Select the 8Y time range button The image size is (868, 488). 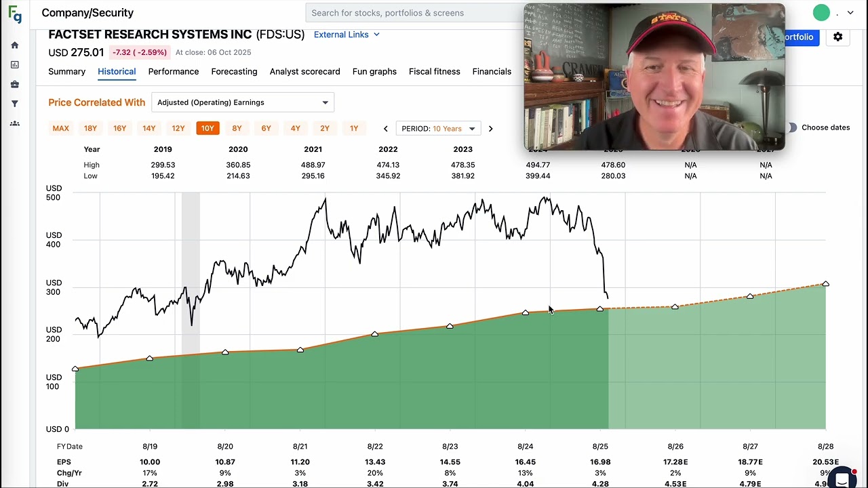point(237,128)
